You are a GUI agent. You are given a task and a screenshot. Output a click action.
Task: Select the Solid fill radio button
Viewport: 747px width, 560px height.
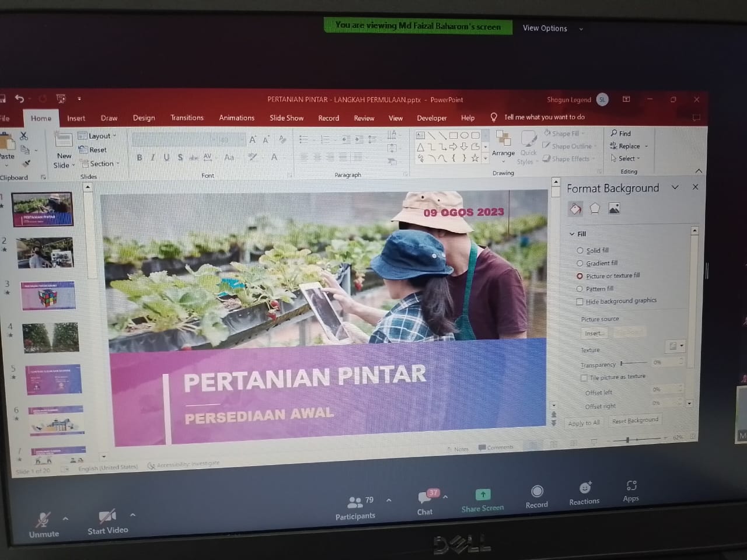(580, 250)
